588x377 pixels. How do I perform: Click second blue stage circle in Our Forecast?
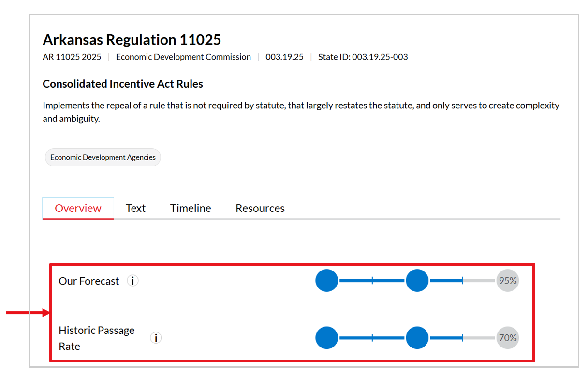pos(417,281)
